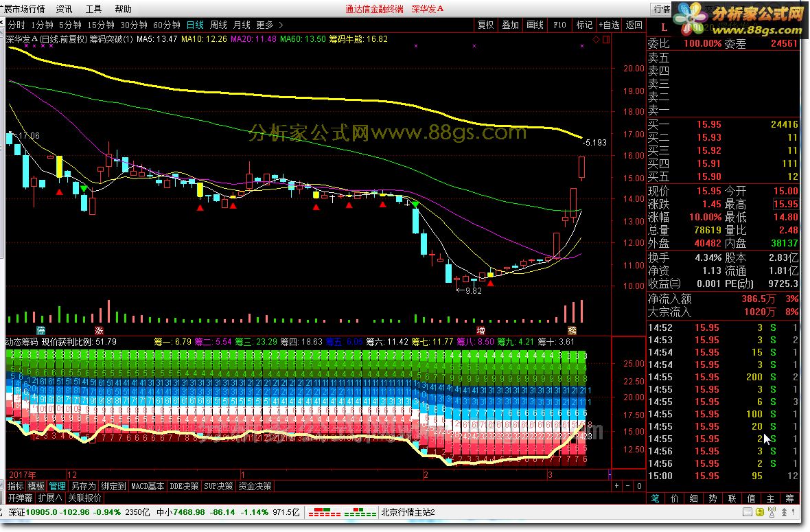Viewport: 810px width, 532px height.
Task: Select the 5分钟 chart period
Action: (x=70, y=25)
